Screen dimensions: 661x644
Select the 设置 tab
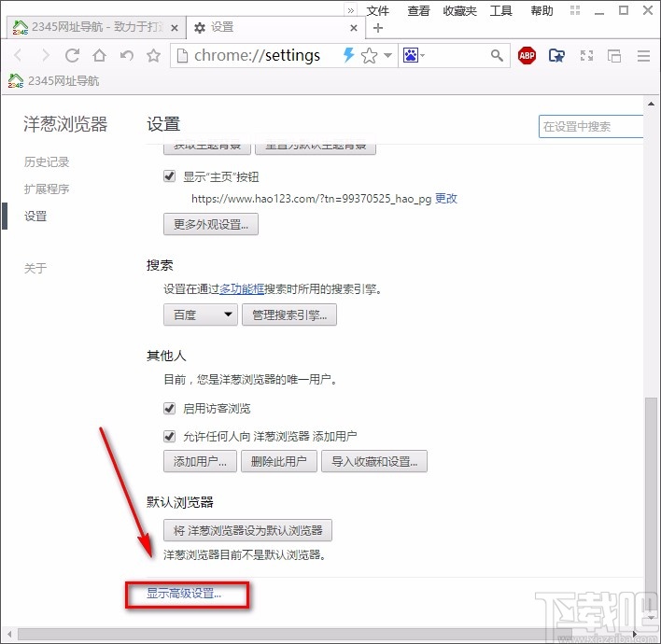pyautogui.click(x=275, y=27)
